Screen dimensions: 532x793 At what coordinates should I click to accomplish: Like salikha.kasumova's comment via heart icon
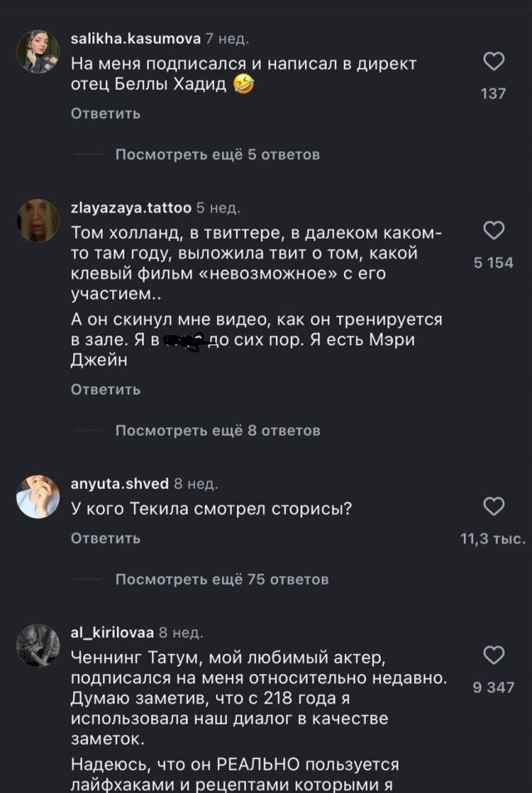[x=495, y=60]
